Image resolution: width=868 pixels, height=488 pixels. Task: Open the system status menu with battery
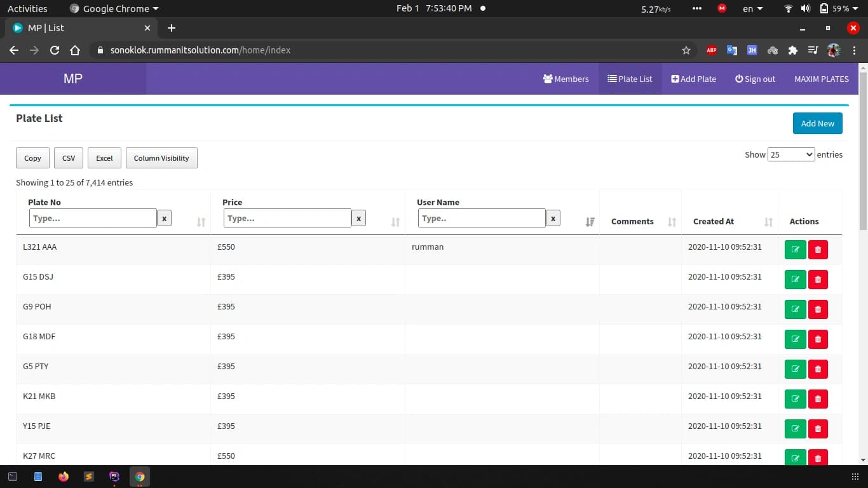(x=839, y=8)
